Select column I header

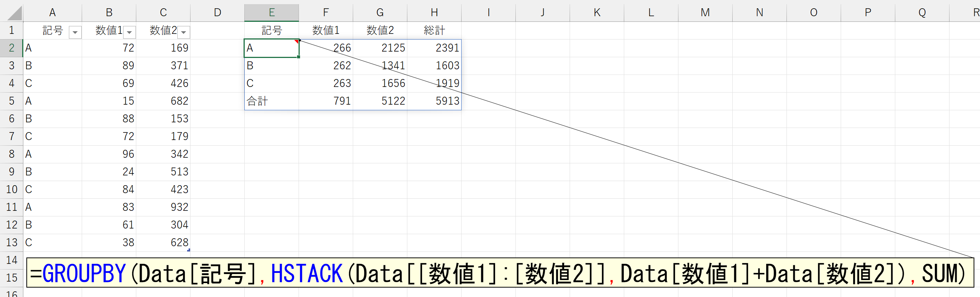point(488,12)
